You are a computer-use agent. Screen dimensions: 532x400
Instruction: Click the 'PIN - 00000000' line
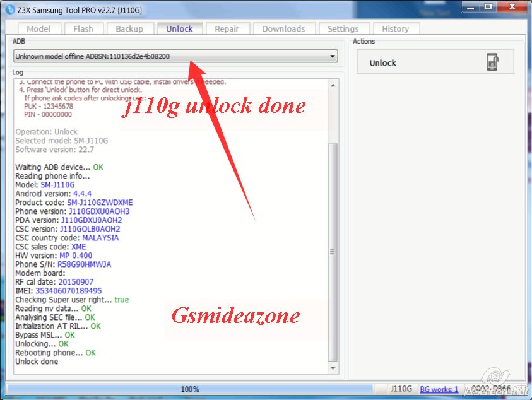point(48,114)
